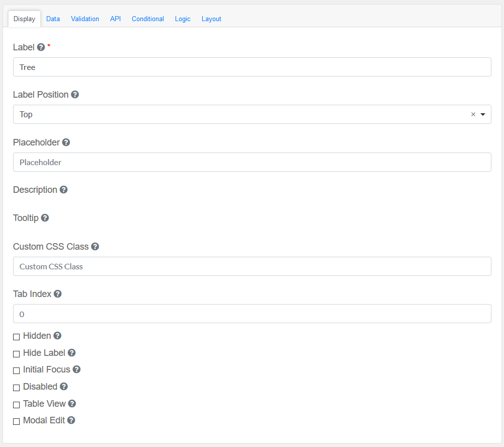The image size is (504, 447).
Task: Click the Custom CSS Class help icon
Action: click(95, 247)
